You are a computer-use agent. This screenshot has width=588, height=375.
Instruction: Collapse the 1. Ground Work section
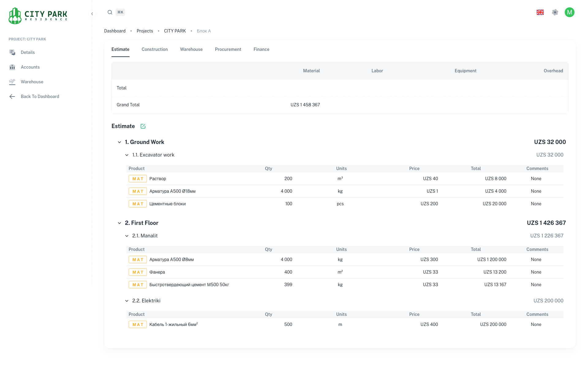click(119, 142)
